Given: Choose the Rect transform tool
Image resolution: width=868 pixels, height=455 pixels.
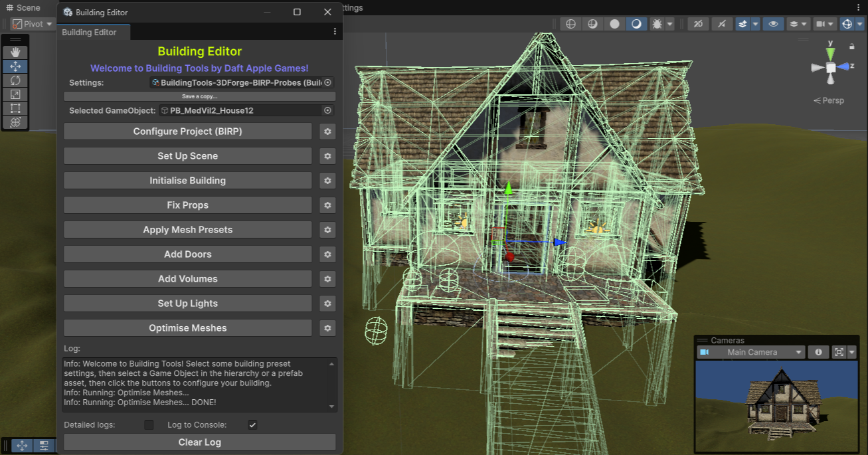Looking at the screenshot, I should pos(15,108).
